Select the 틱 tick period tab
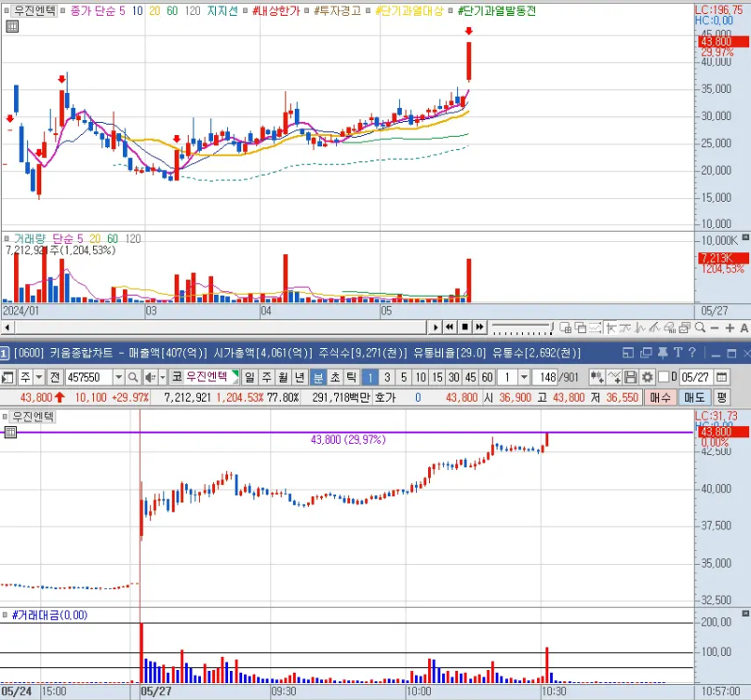The image size is (751, 700). click(351, 377)
